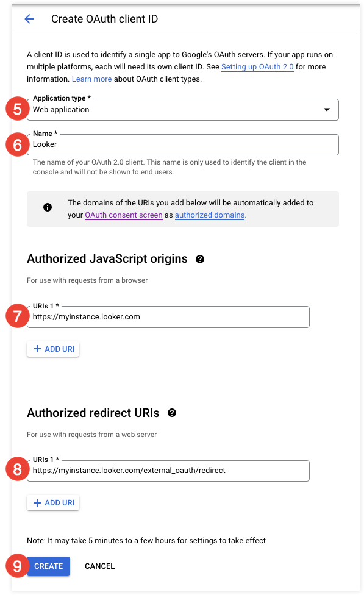This screenshot has width=364, height=595.
Task: Click the info icon in the gray notice
Action: (48, 207)
